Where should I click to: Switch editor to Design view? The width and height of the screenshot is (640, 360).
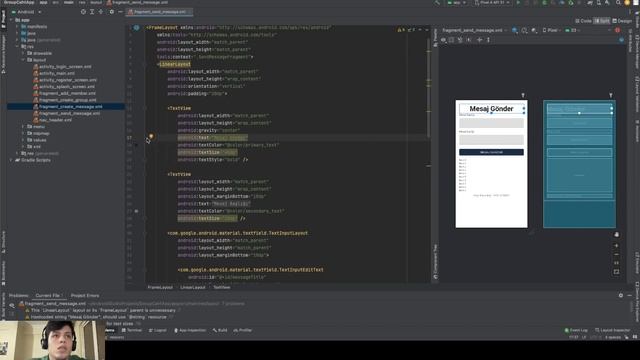(x=622, y=21)
